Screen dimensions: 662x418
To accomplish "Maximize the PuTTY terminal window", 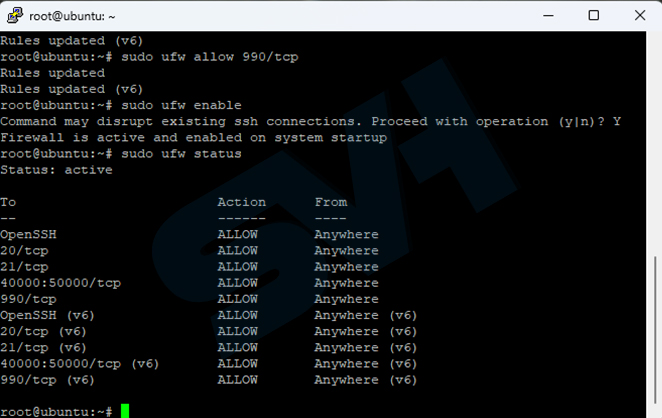I will point(594,16).
